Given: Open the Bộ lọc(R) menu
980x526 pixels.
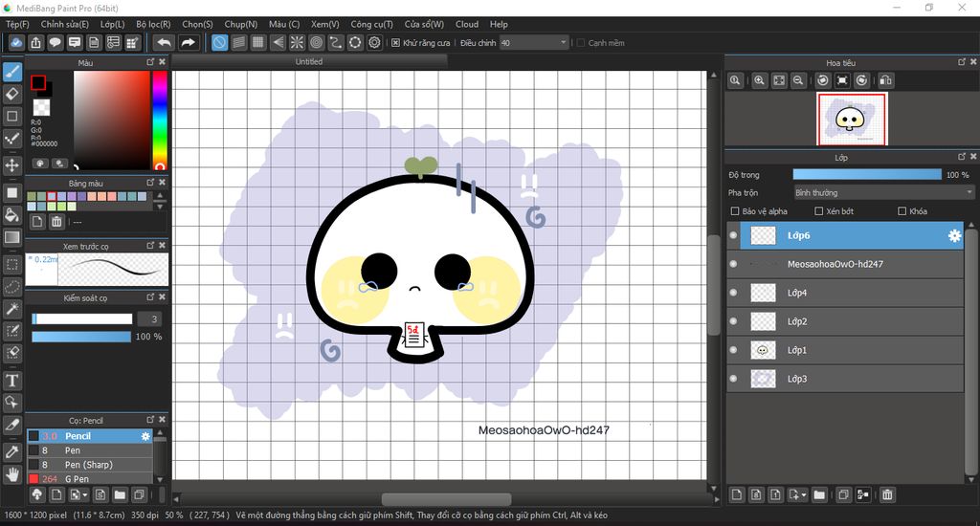Looking at the screenshot, I should [x=153, y=24].
